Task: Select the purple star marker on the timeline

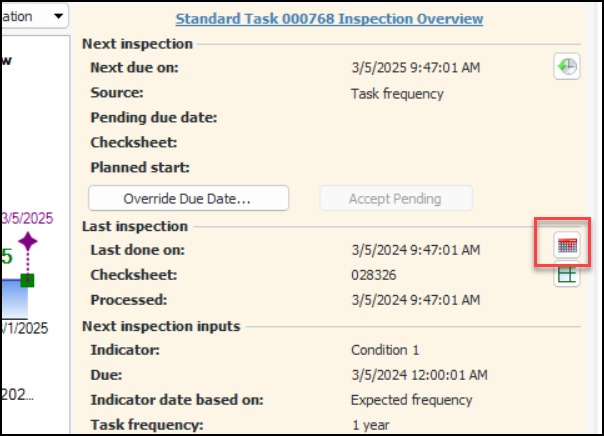Action: tap(27, 242)
